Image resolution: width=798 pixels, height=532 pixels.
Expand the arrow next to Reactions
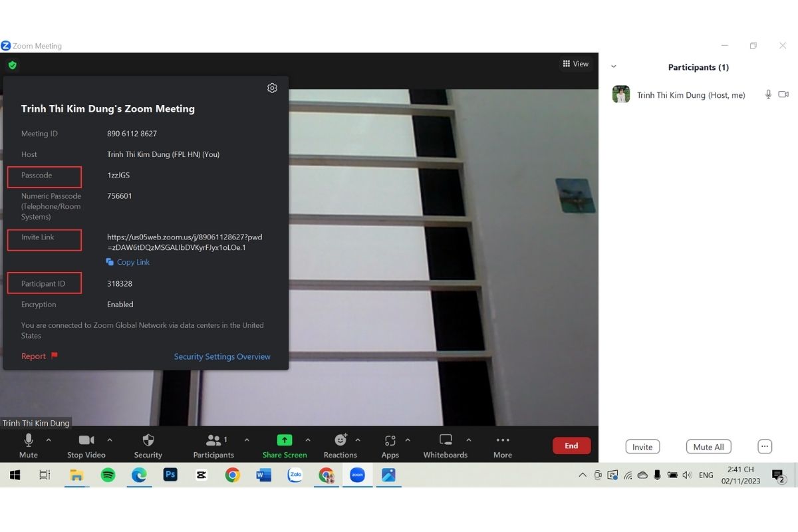click(358, 440)
